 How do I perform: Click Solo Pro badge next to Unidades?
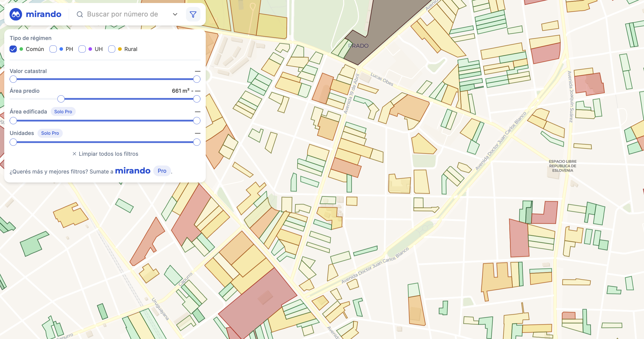50,133
